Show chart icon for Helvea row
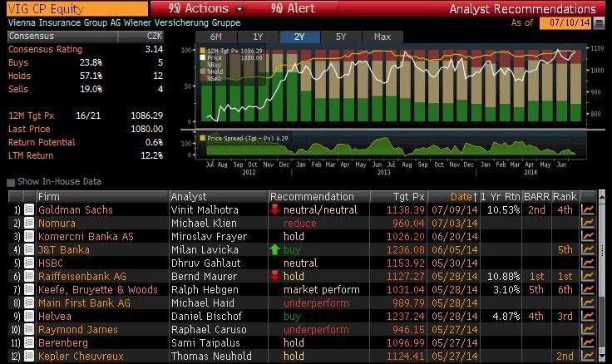 (587, 316)
